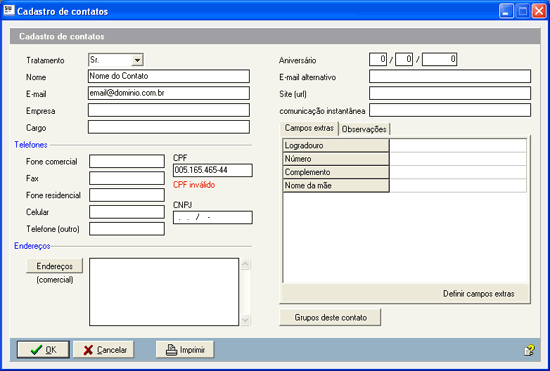This screenshot has width=550, height=371.
Task: Click the Cancelar button
Action: pos(103,350)
